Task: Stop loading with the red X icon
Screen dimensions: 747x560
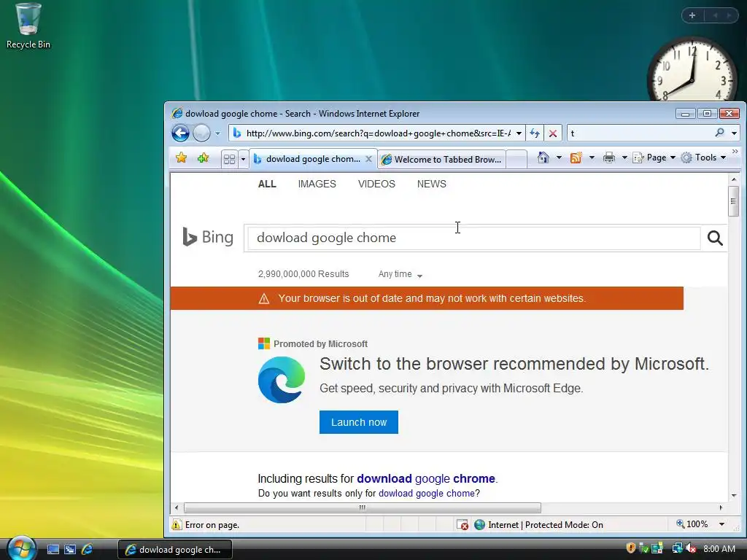Action: coord(553,133)
